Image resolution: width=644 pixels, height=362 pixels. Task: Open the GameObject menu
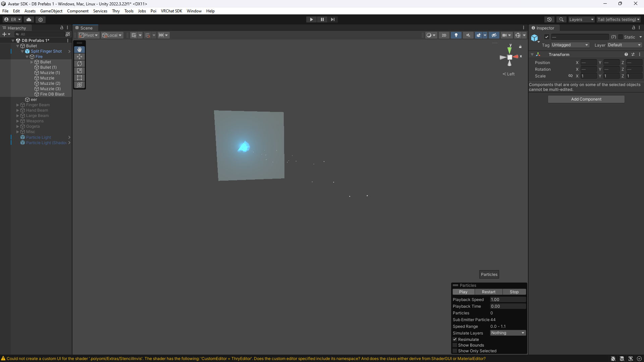click(x=51, y=11)
